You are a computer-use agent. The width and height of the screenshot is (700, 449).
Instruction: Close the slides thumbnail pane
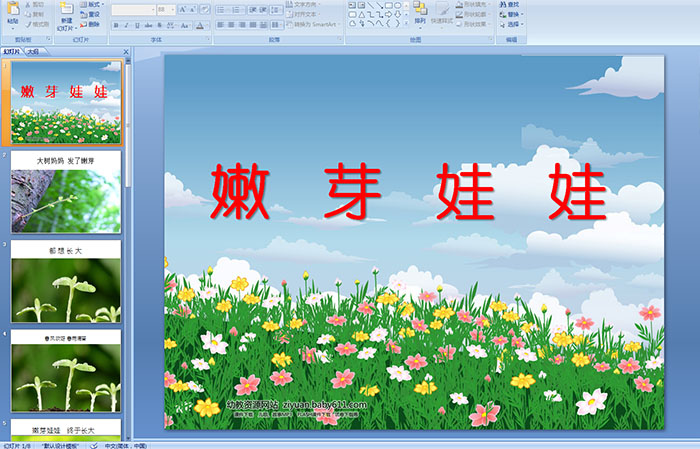pos(126,52)
